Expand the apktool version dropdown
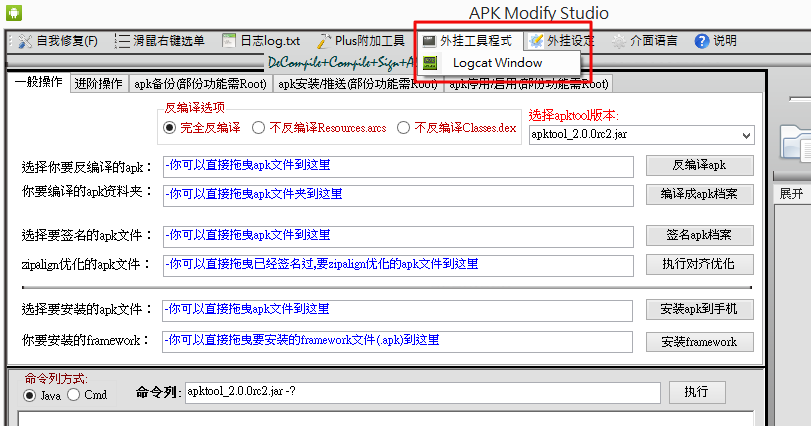This screenshot has height=426, width=811. click(x=746, y=135)
